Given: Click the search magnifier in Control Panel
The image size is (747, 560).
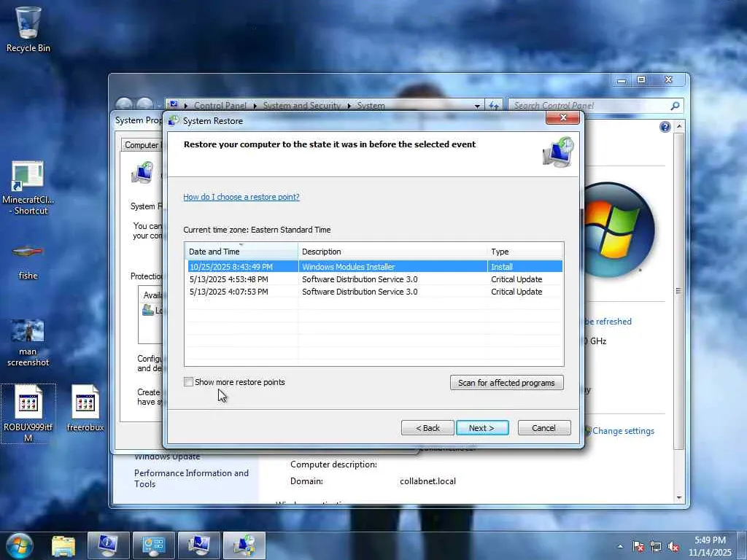Looking at the screenshot, I should click(675, 106).
